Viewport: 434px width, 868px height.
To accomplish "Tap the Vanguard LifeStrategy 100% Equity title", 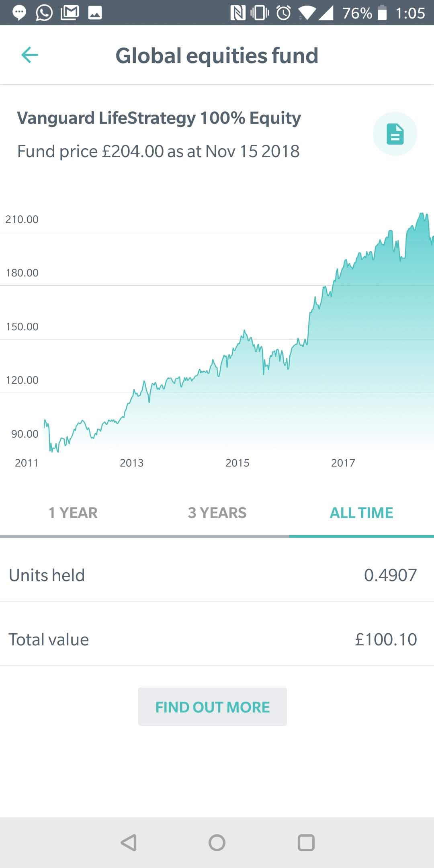I will (159, 118).
